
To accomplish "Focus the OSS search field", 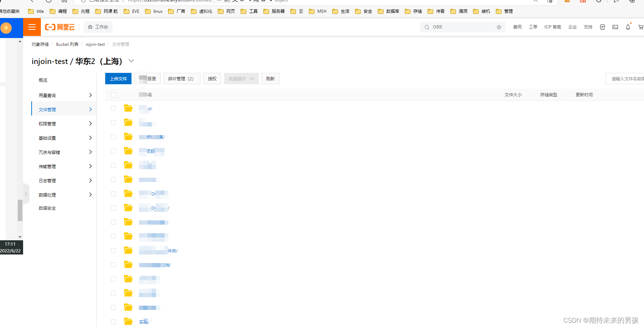I will pos(462,27).
